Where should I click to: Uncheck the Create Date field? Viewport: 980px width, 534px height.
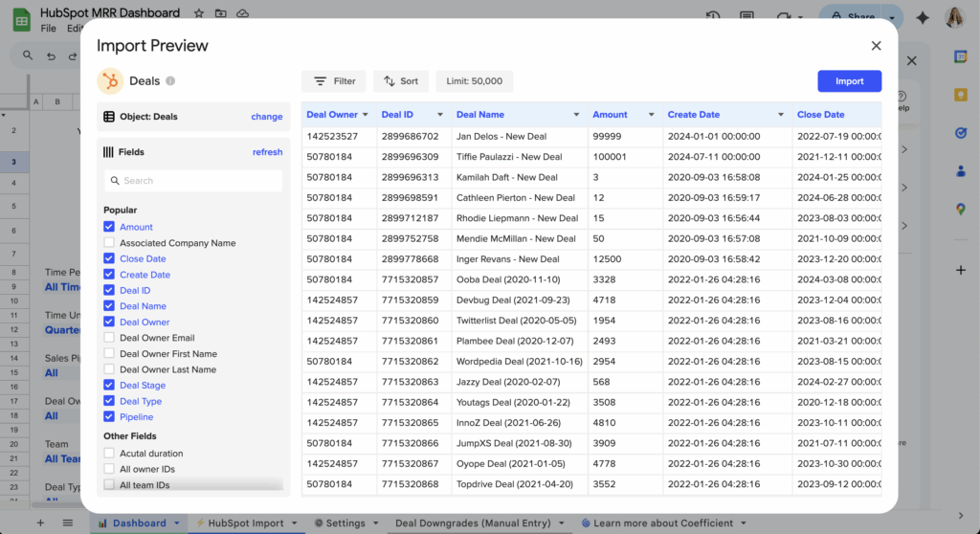[109, 274]
